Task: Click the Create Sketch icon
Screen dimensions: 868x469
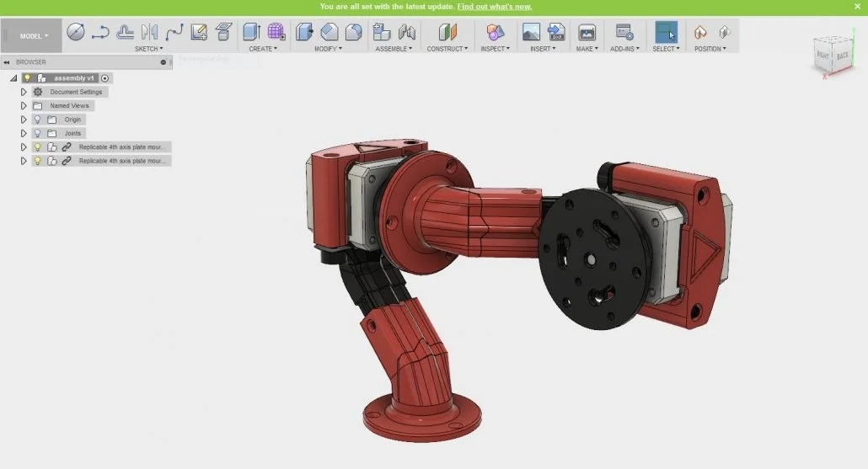Action: 199,32
